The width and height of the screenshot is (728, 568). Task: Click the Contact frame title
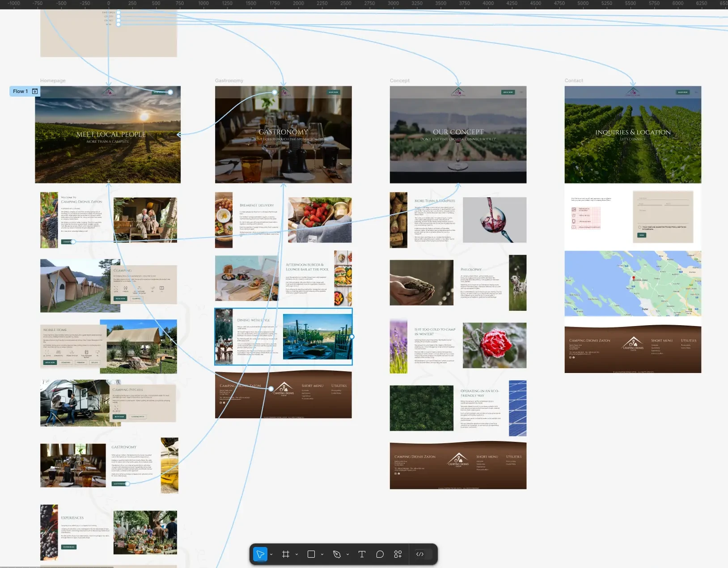coord(574,81)
